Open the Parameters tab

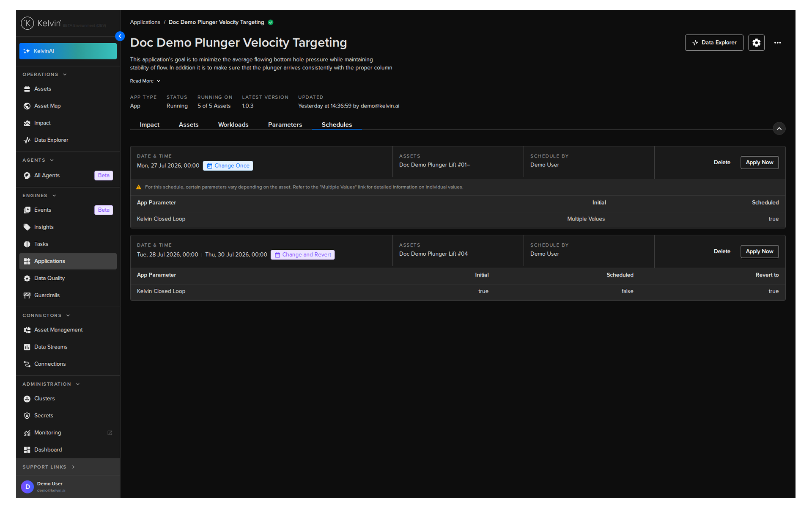[285, 125]
